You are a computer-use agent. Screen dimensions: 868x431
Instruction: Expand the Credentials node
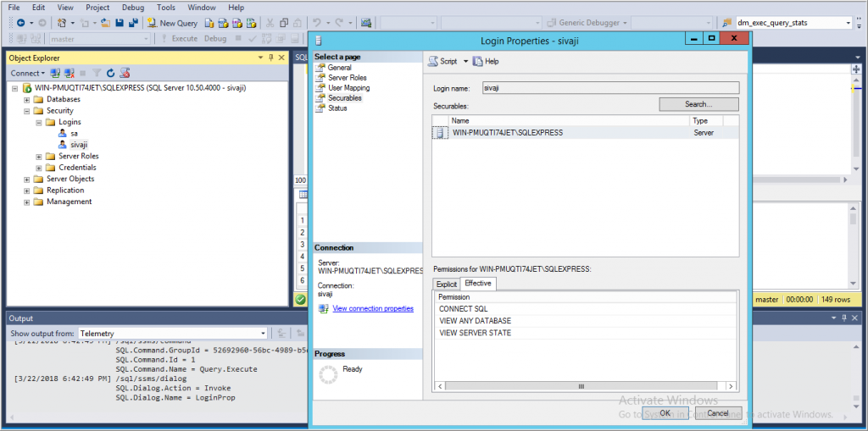click(x=39, y=168)
